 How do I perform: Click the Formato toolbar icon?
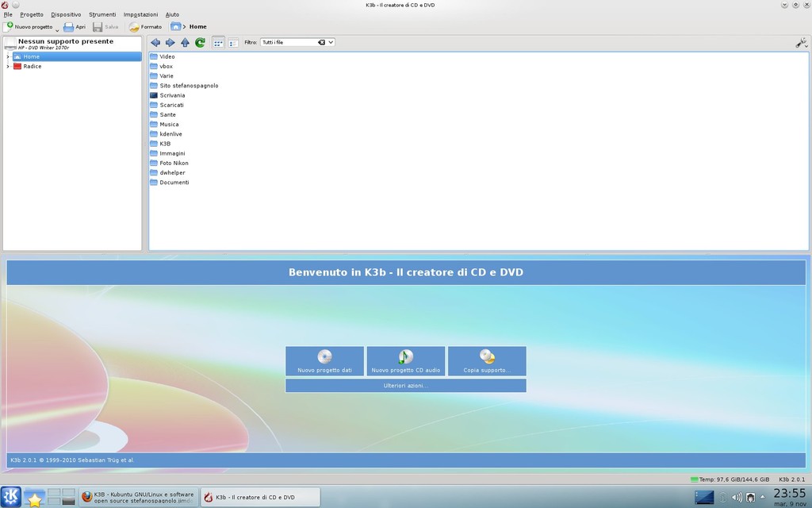point(144,26)
